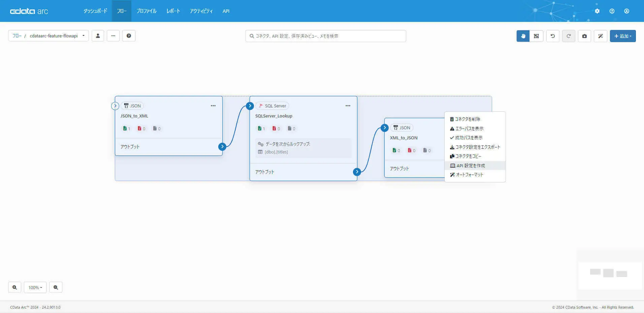Click the アウトプット label on JSON_to_XML
Viewport: 644px width, 313px height.
(130, 147)
